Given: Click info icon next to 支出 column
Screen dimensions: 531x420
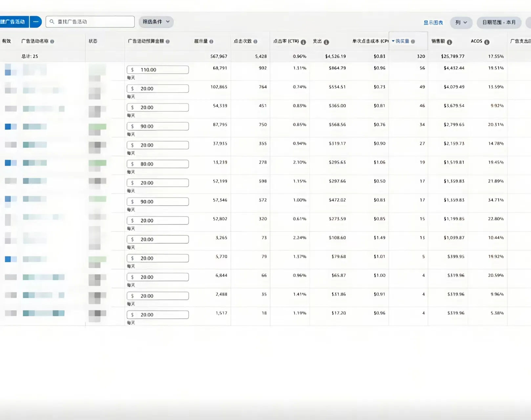Looking at the screenshot, I should [326, 42].
